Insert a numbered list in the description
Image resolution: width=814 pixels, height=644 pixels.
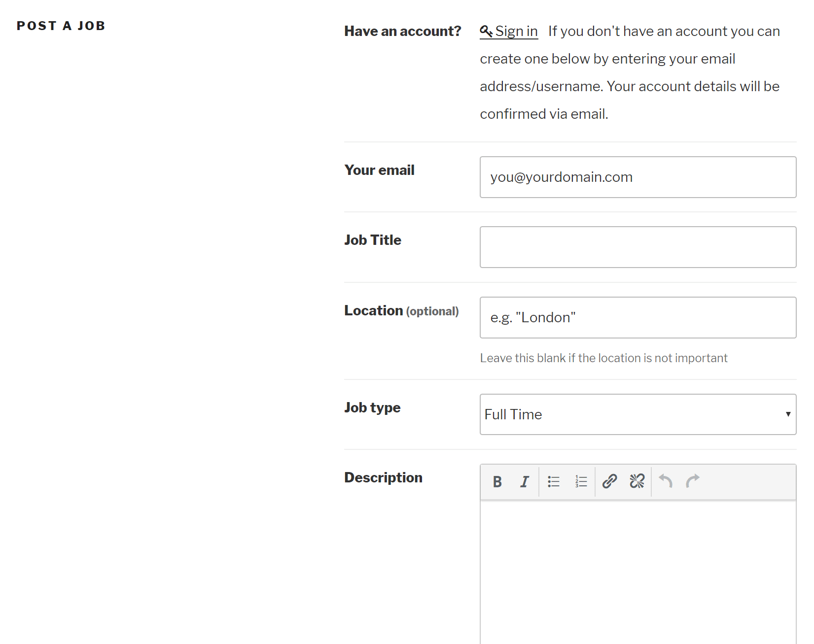581,481
